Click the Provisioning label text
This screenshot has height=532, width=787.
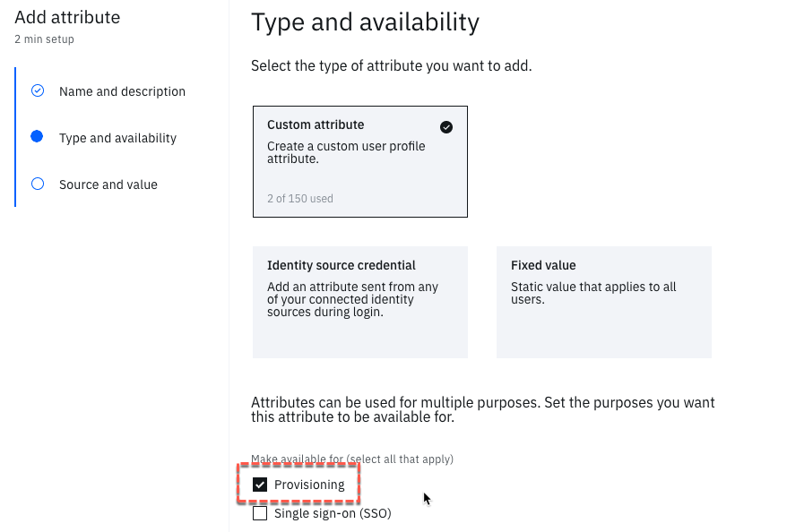[309, 485]
